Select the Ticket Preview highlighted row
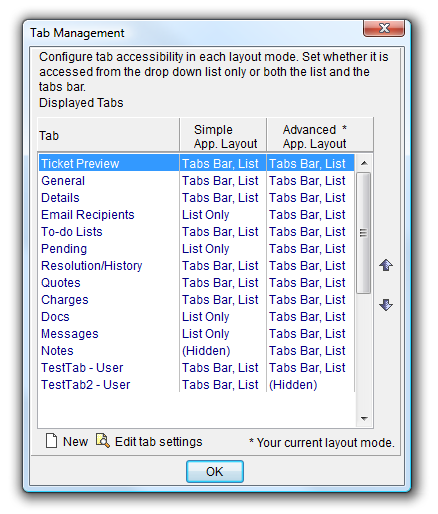The width and height of the screenshot is (438, 514). pyautogui.click(x=196, y=163)
